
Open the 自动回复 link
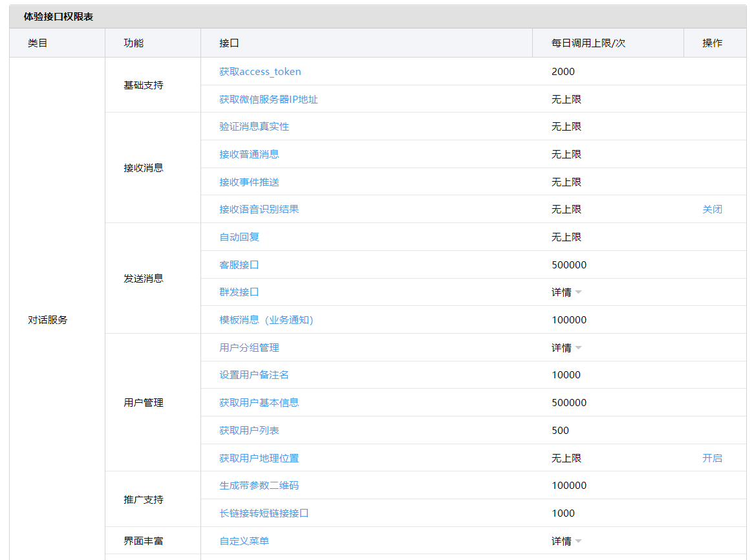pyautogui.click(x=239, y=237)
